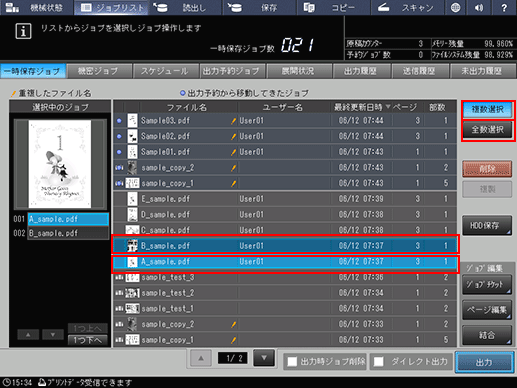Click the globe language icon
The width and height of the screenshot is (517, 388).
456,7
